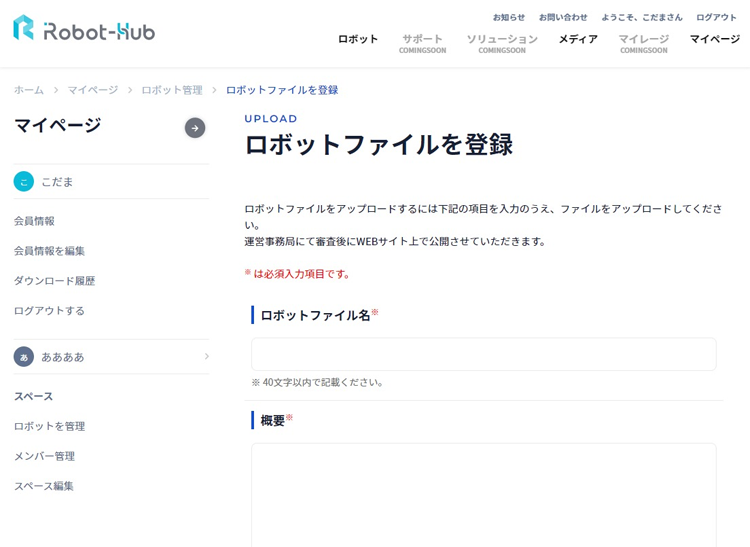
Task: Click the こだま user name
Action: pos(57,182)
